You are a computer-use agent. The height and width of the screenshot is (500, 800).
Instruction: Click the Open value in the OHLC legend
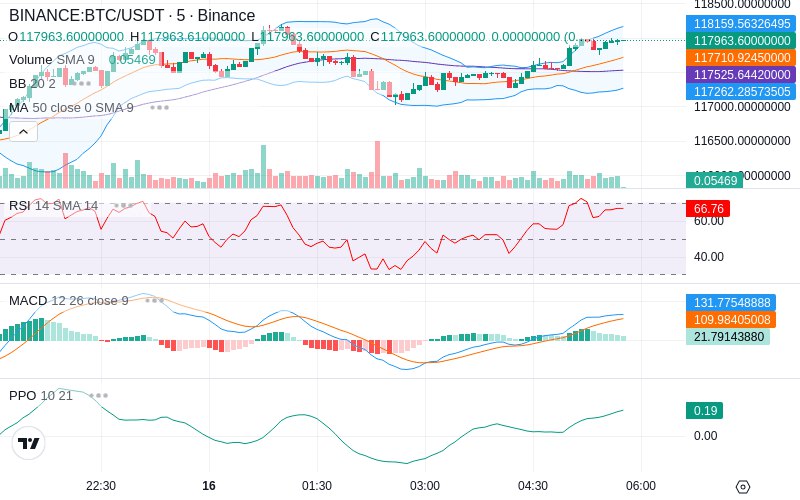pos(71,37)
